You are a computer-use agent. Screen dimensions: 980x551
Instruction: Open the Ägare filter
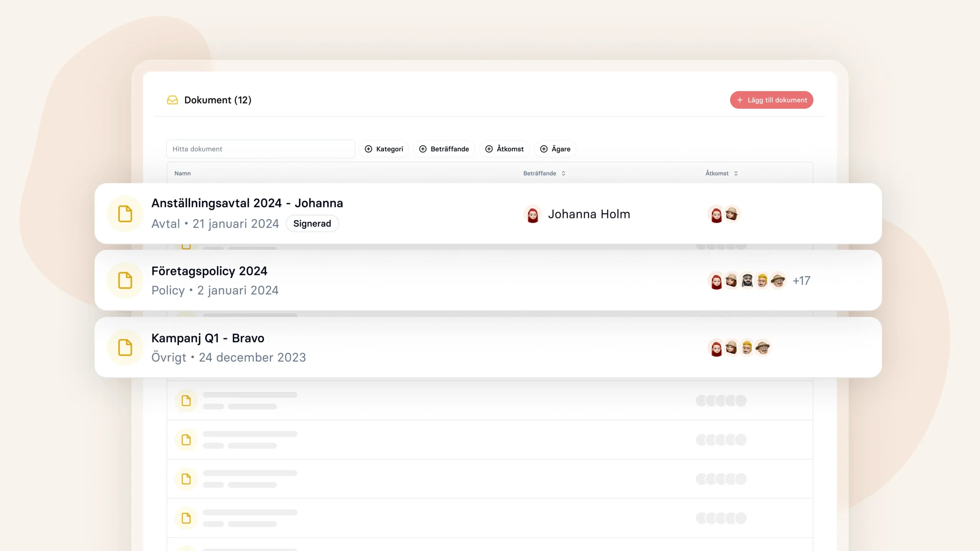coord(555,149)
